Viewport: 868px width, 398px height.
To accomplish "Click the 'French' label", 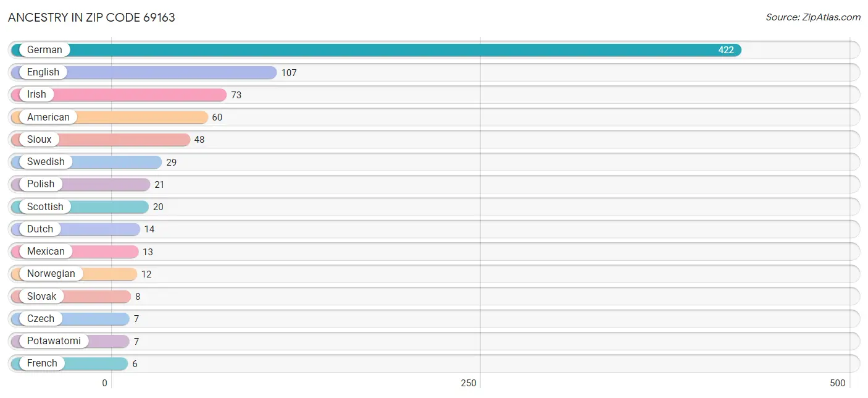I will 42,363.
